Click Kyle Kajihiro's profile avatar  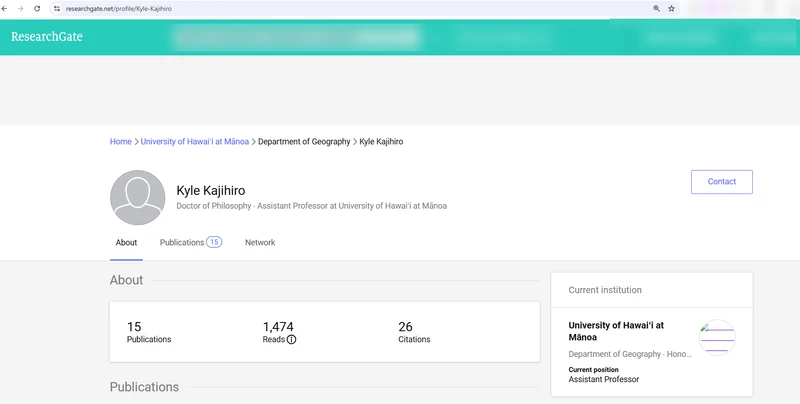(x=138, y=197)
